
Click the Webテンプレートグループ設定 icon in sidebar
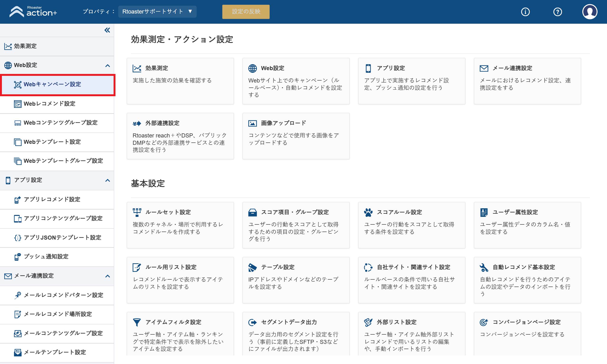click(18, 161)
